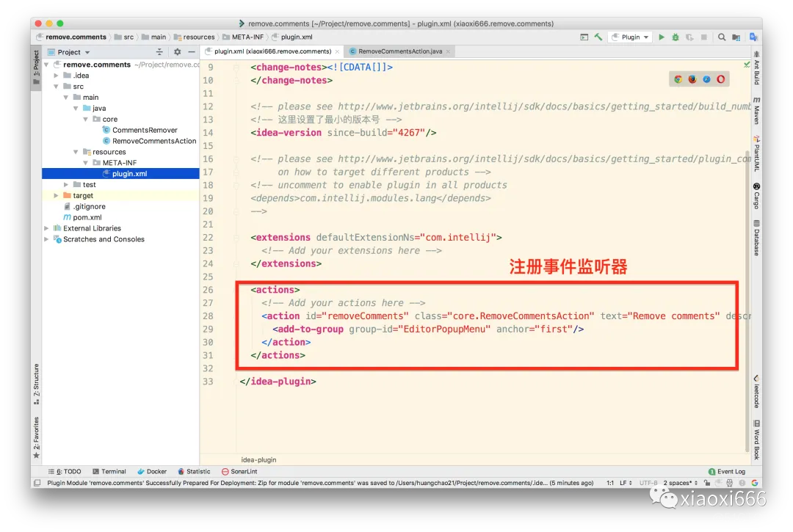Run the Plugin configuration with the green play icon
This screenshot has height=532, width=793.
[662, 36]
